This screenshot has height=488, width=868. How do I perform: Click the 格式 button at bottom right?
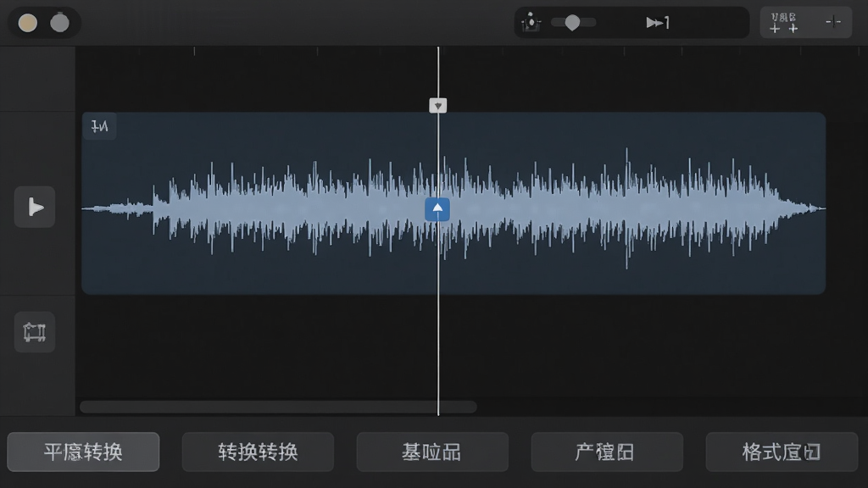click(782, 452)
